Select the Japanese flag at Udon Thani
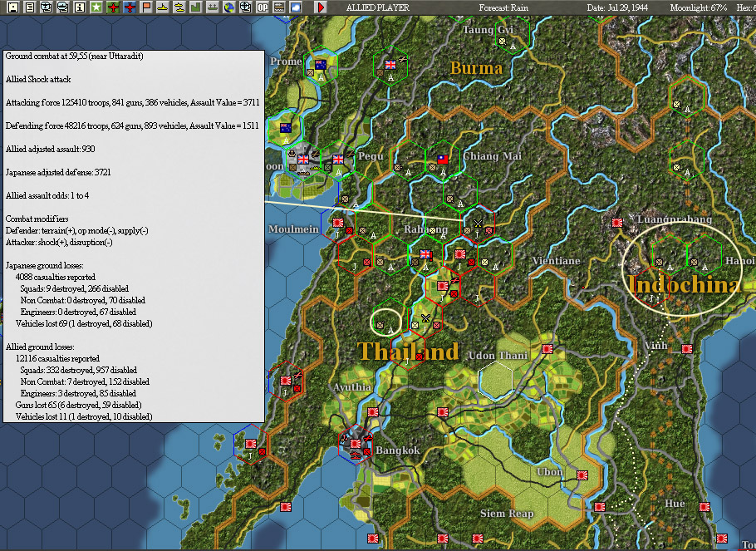The height and width of the screenshot is (551, 756). [547, 349]
